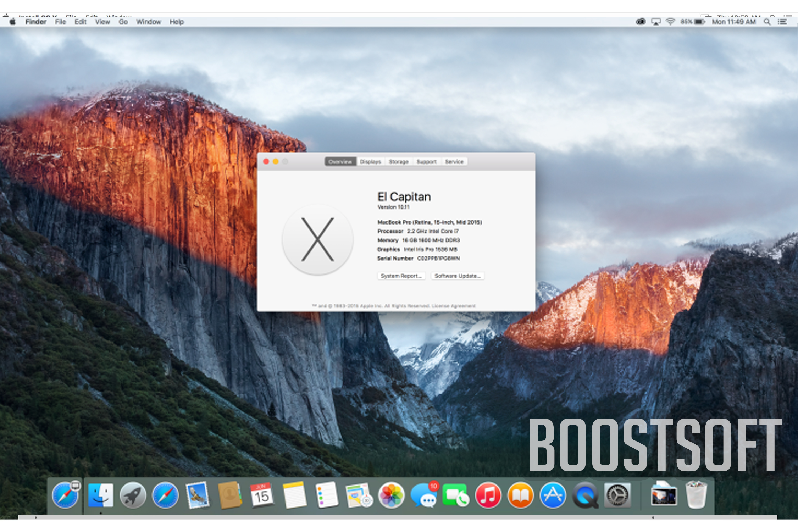Image resolution: width=798 pixels, height=532 pixels.
Task: Click the Memory 16 GB line
Action: tap(419, 240)
